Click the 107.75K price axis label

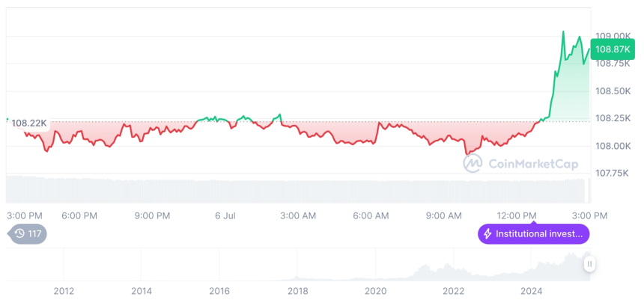click(x=613, y=173)
